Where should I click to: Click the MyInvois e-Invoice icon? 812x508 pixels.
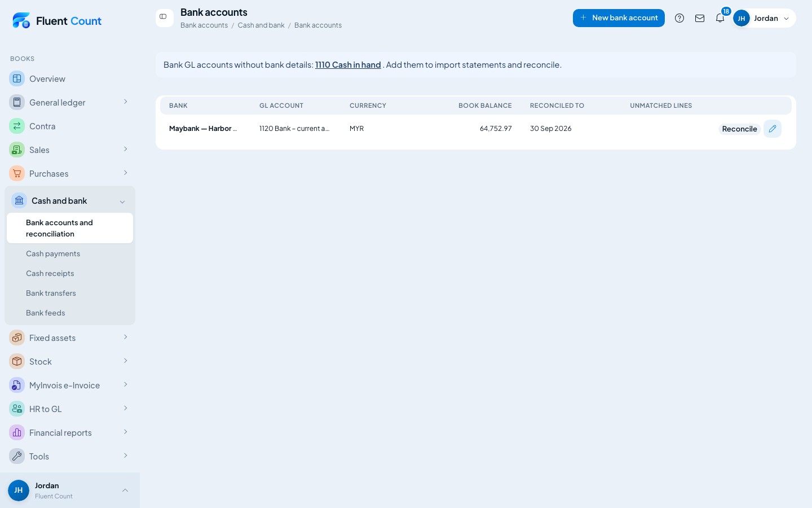(17, 385)
